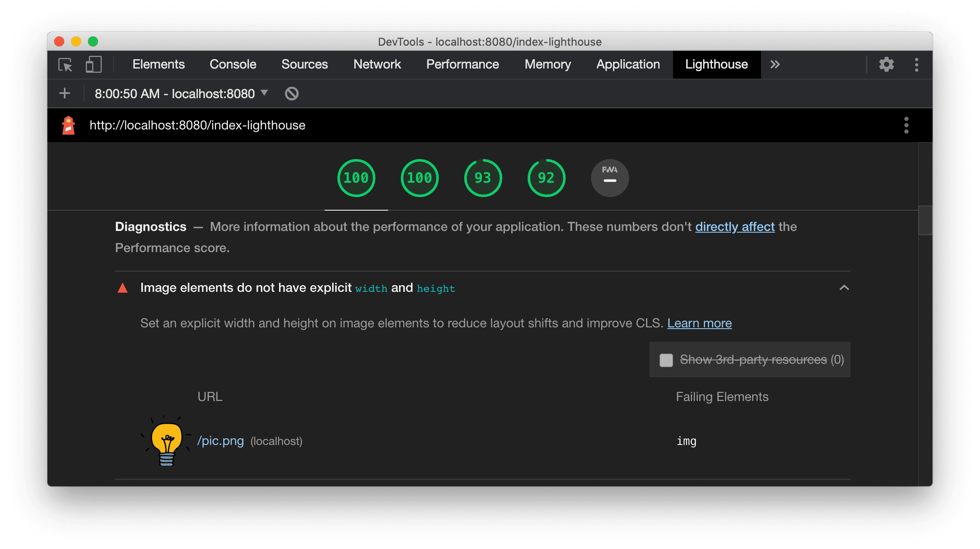Click the Memory panel icon
This screenshot has width=980, height=549.
pyautogui.click(x=549, y=65)
